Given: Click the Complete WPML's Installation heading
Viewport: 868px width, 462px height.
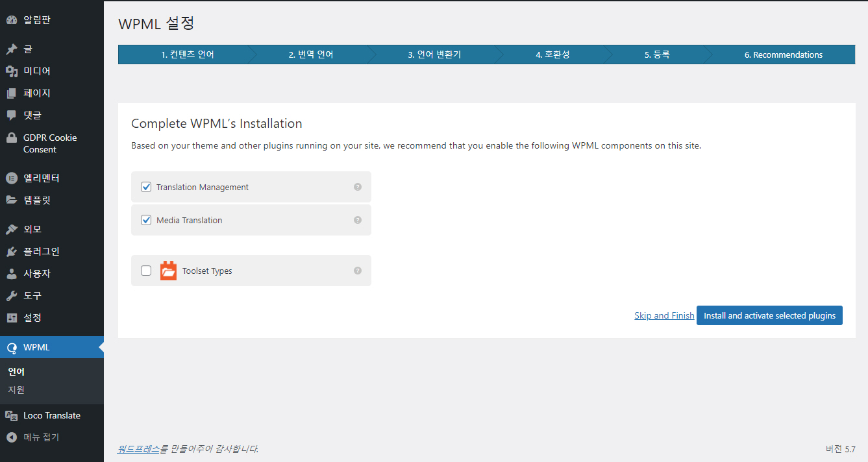Looking at the screenshot, I should 217,123.
